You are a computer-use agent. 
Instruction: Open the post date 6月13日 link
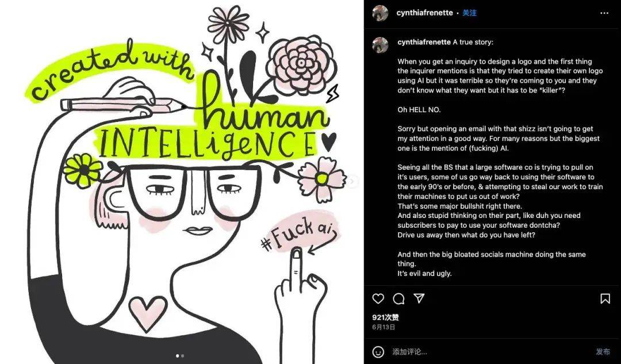[384, 327]
